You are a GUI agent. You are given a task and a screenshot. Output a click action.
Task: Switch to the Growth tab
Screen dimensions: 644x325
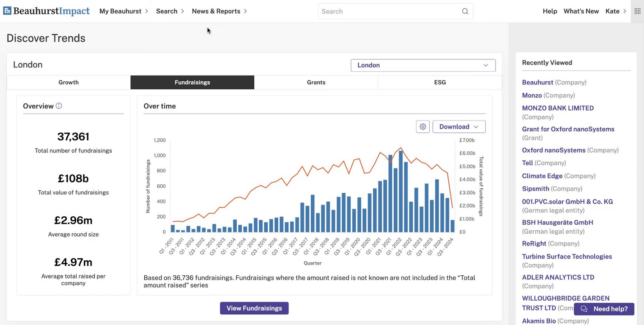click(x=69, y=83)
